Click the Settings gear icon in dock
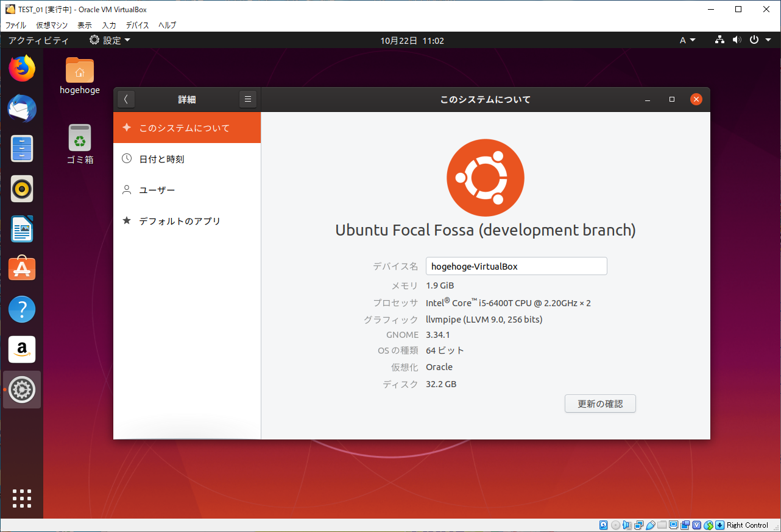Image resolution: width=781 pixels, height=532 pixels. [x=22, y=390]
